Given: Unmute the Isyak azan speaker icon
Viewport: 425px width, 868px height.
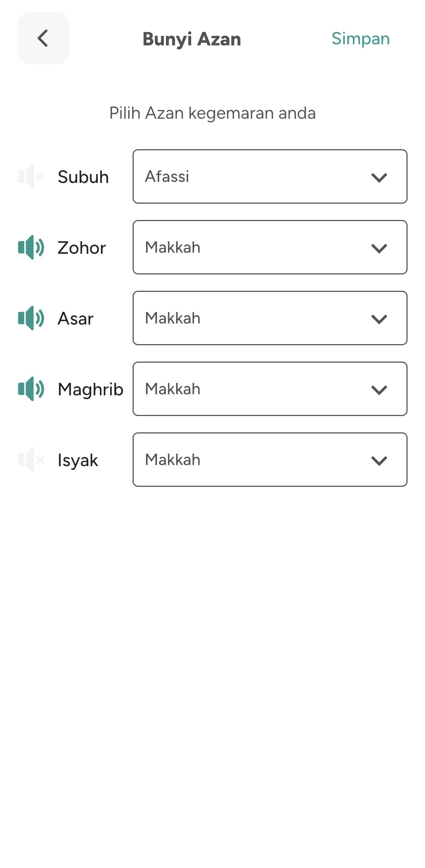Looking at the screenshot, I should 31,460.
